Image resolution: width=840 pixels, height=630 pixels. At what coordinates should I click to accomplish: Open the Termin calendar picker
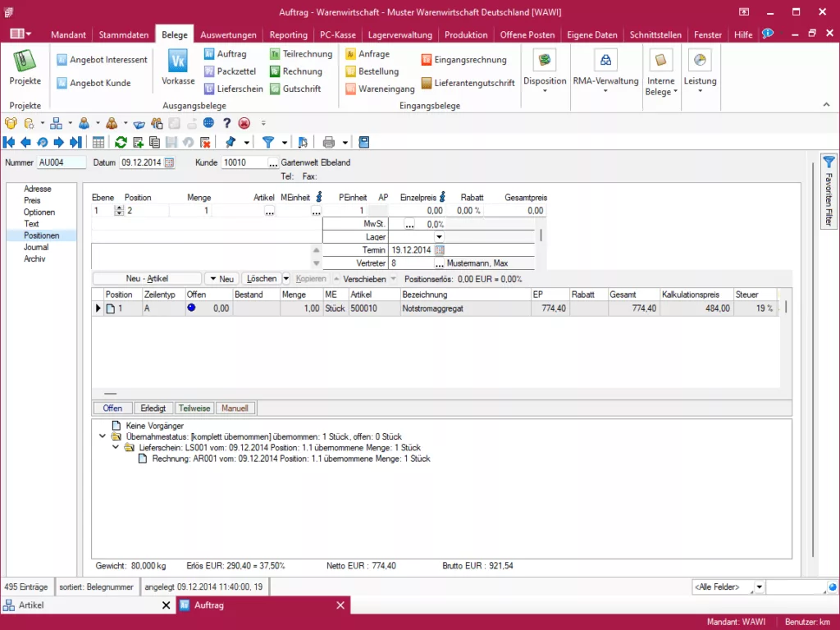coord(440,249)
